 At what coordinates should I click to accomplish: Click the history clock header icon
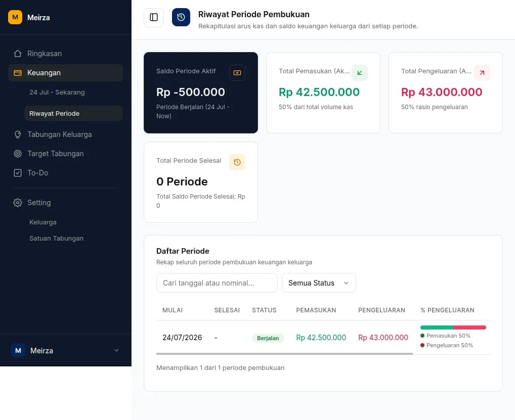(x=181, y=17)
